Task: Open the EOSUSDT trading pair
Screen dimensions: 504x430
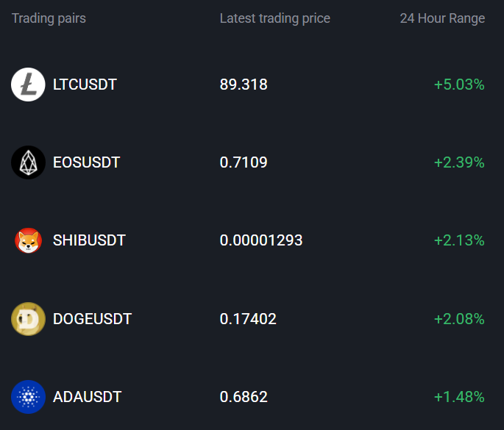Action: point(87,162)
